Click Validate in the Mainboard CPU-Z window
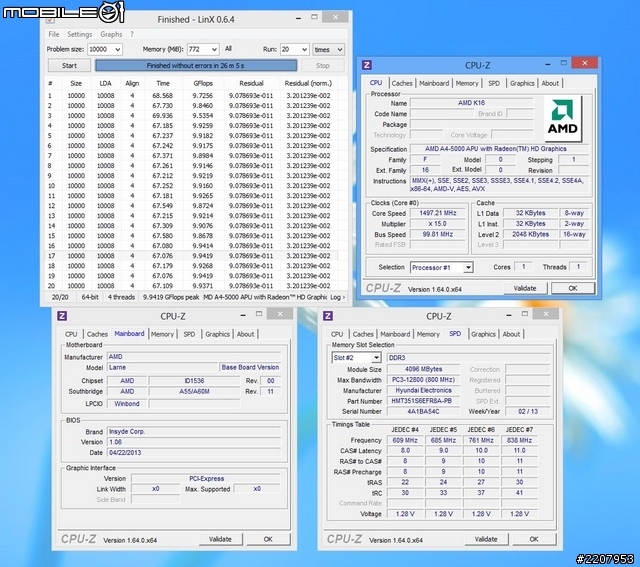The height and width of the screenshot is (567, 640). (220, 539)
